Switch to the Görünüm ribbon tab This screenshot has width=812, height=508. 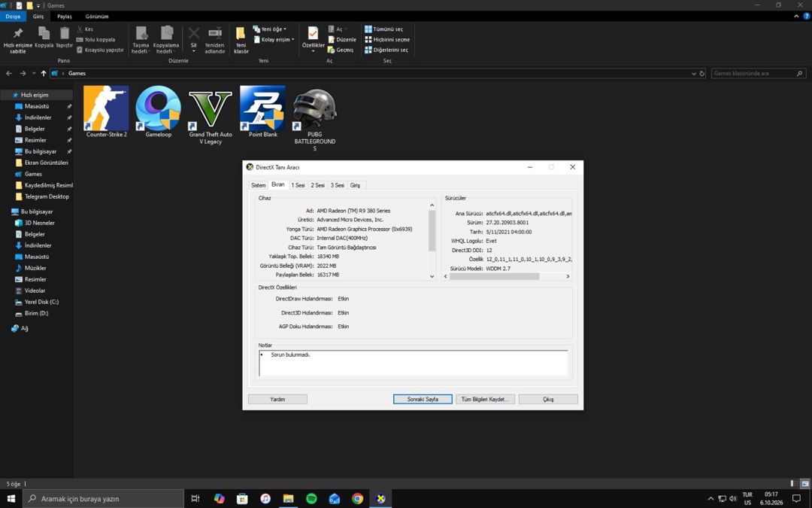pos(97,17)
